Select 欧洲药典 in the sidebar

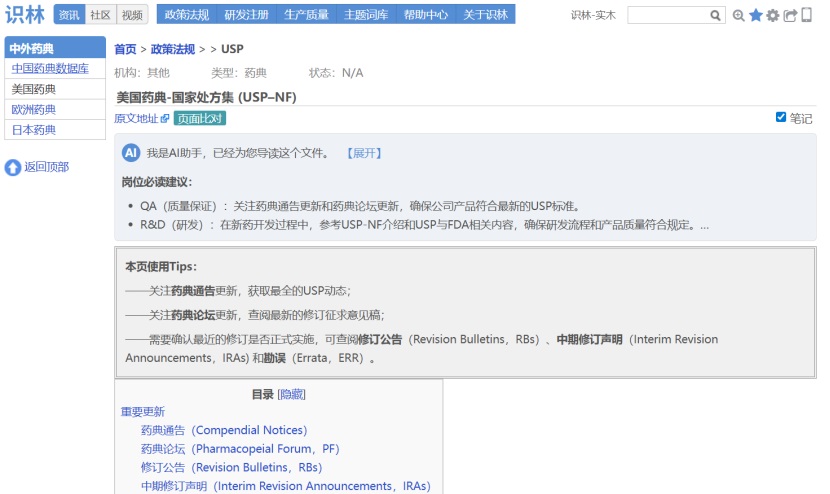click(x=34, y=110)
